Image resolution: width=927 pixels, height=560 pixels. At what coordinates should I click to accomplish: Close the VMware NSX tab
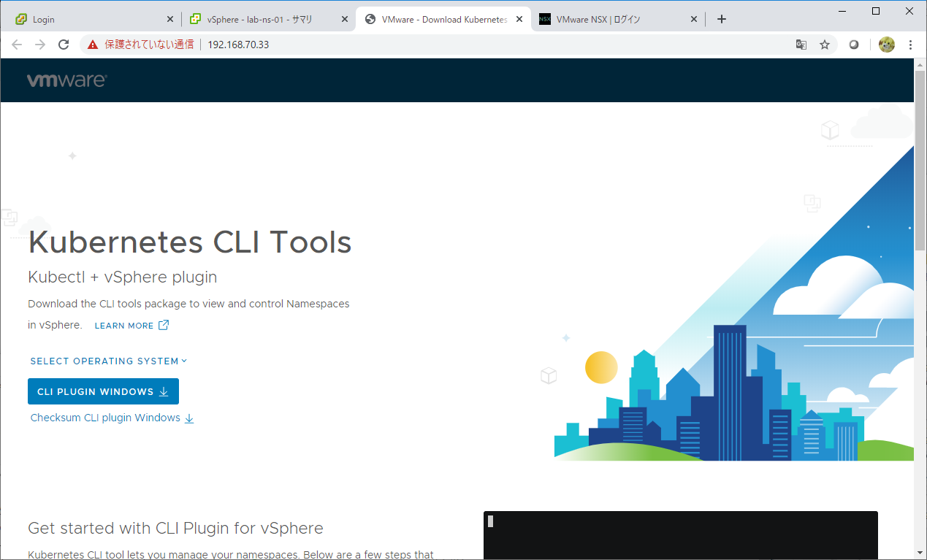[x=694, y=20]
